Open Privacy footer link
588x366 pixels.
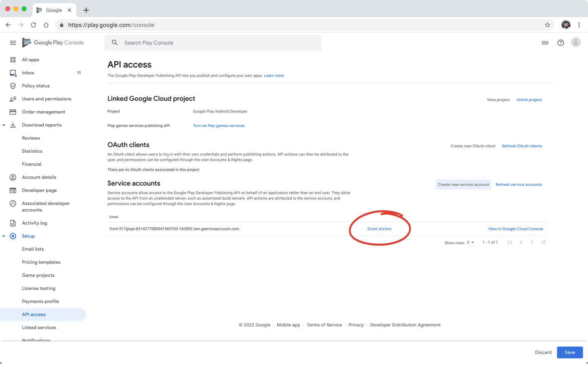[356, 325]
